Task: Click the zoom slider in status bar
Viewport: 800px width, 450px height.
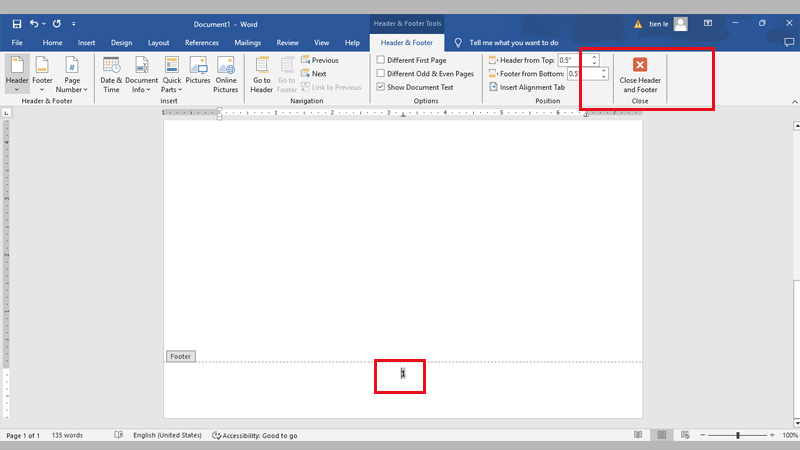Action: click(x=738, y=436)
